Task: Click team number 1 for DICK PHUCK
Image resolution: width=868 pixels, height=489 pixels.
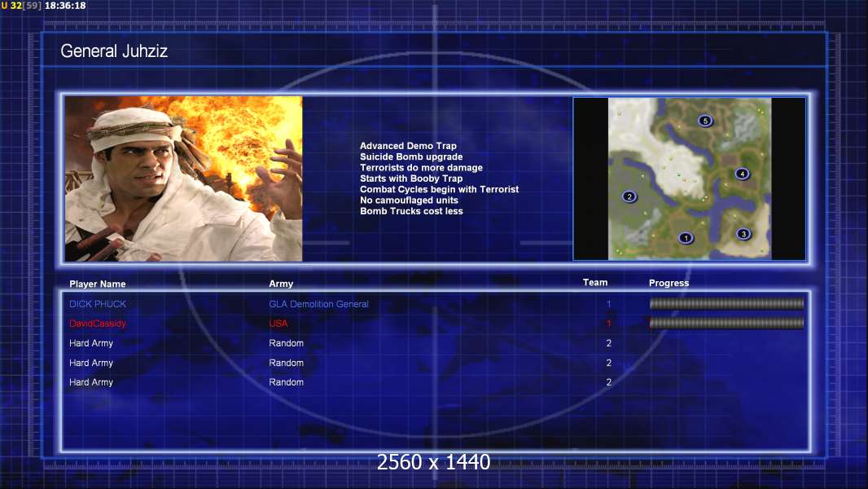Action: click(608, 304)
